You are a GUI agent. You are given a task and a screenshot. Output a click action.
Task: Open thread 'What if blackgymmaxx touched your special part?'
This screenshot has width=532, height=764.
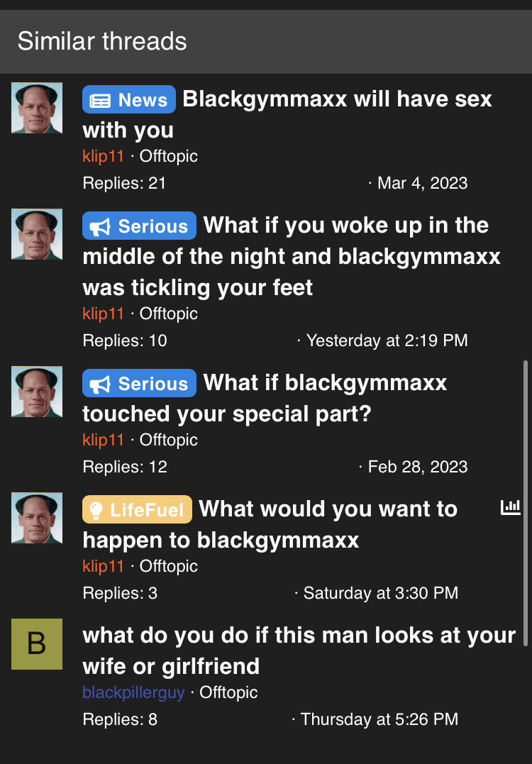265,398
